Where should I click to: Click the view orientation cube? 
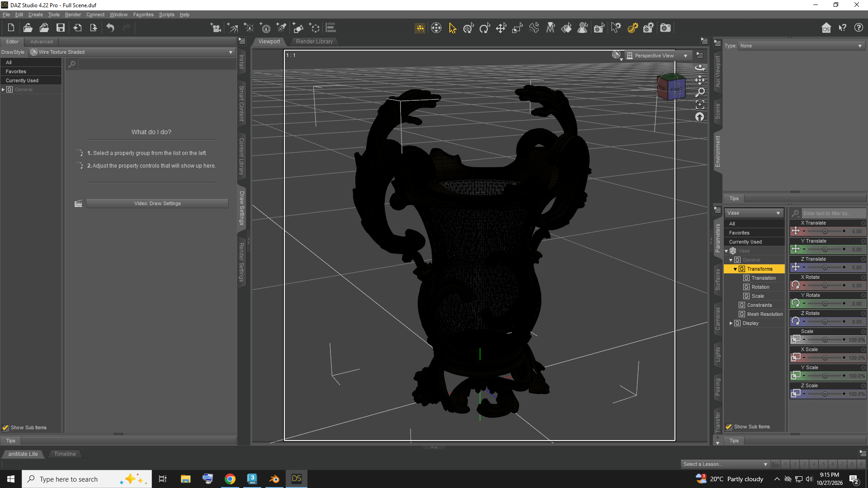pos(671,87)
